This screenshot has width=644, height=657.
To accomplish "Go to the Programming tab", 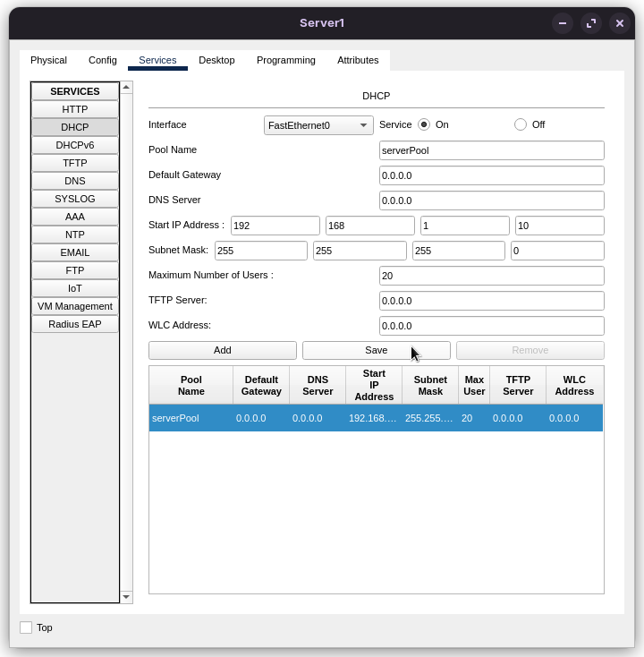I will pos(286,60).
